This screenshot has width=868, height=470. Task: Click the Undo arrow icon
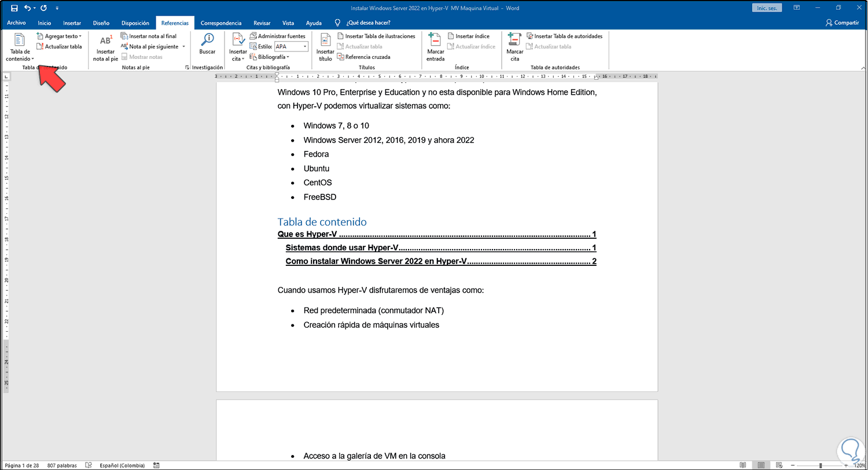point(27,8)
